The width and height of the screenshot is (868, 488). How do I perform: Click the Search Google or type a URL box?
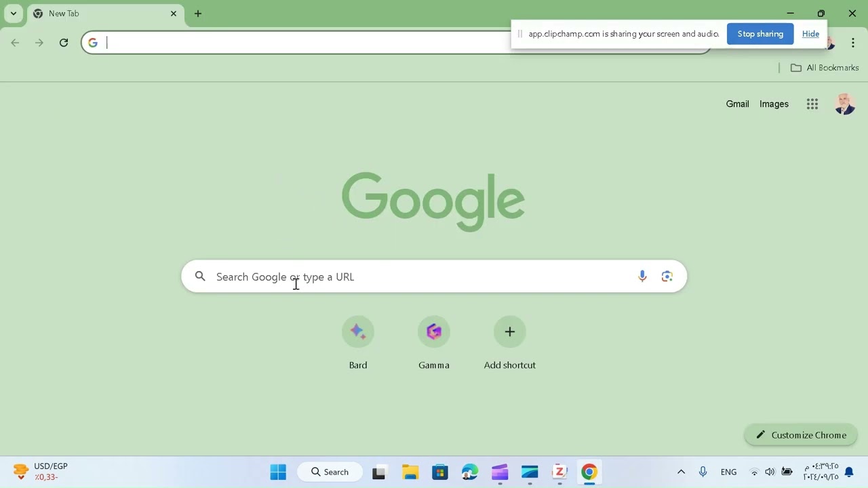[434, 277]
